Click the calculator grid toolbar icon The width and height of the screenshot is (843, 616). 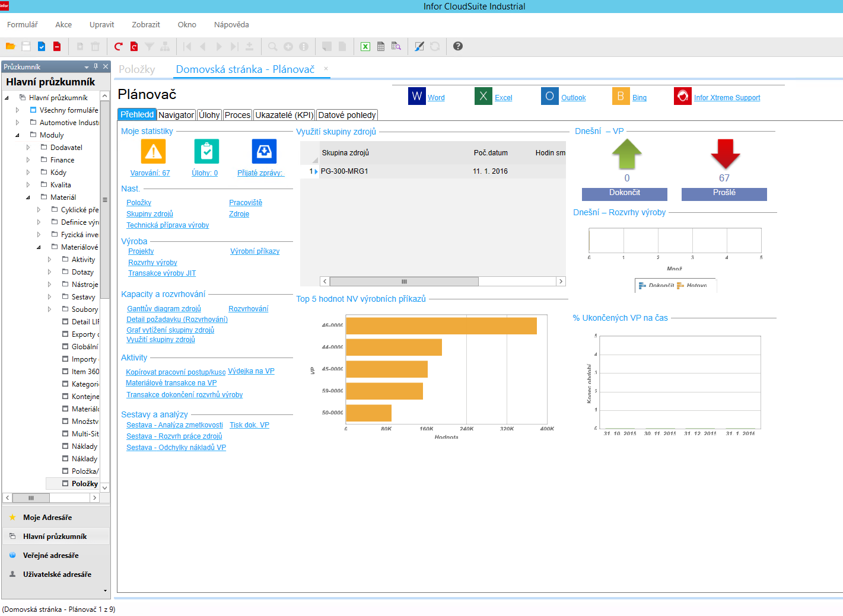coord(381,46)
